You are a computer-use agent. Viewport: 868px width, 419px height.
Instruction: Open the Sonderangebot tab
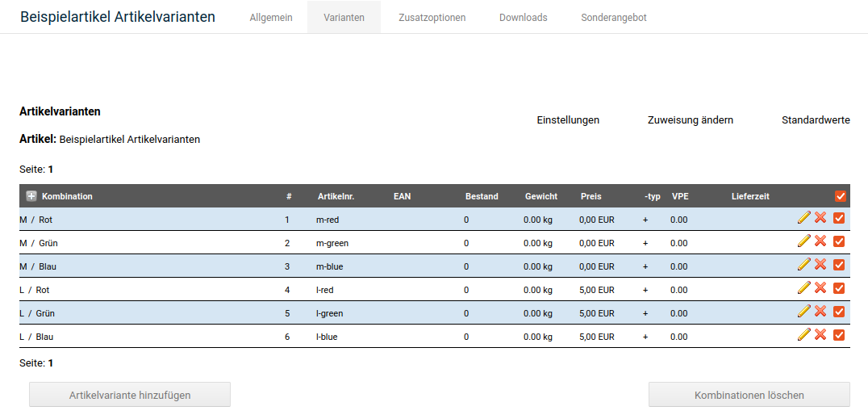point(613,17)
